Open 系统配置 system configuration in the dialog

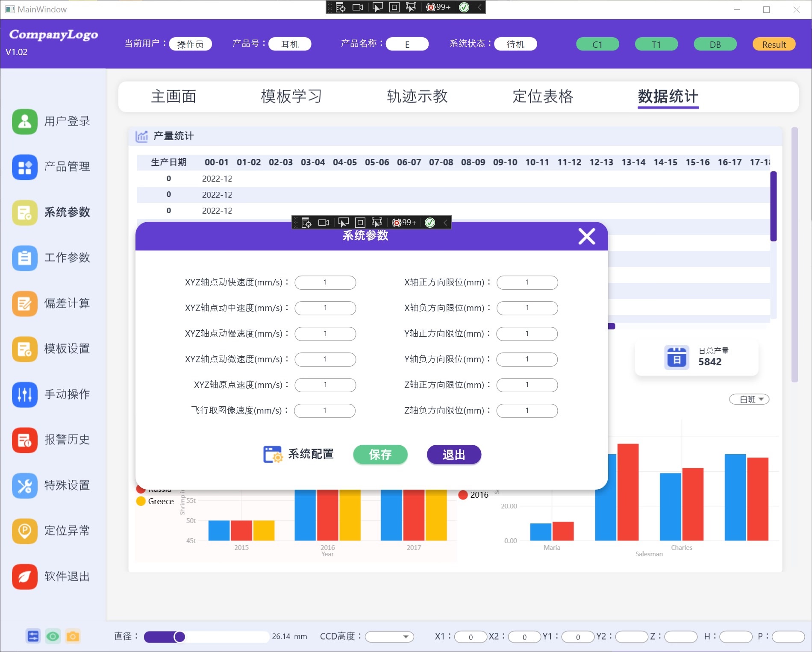298,454
